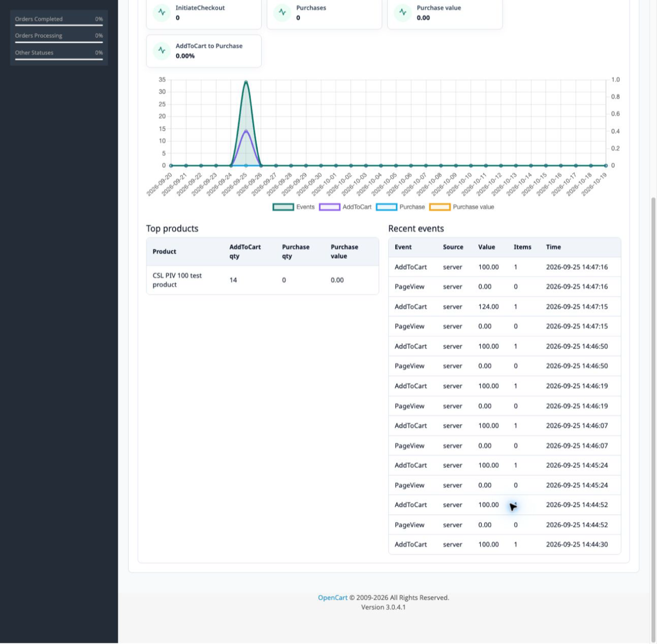
Task: Click the AddToCart to Purchase 0.00% value
Action: click(185, 56)
